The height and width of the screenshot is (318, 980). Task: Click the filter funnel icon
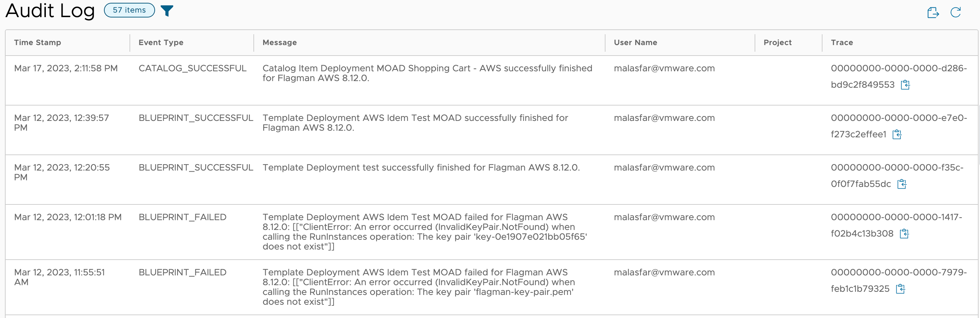(167, 10)
